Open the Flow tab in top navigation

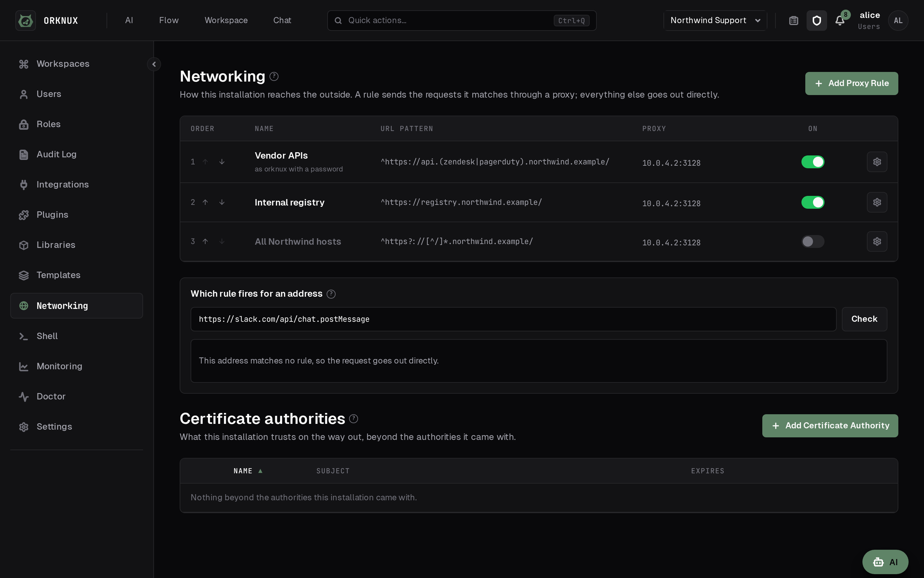coord(169,20)
